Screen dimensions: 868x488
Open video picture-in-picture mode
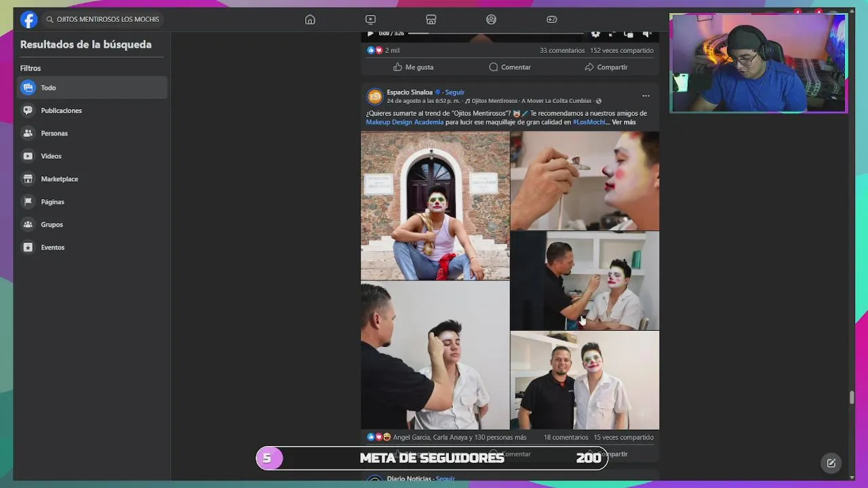coord(629,33)
